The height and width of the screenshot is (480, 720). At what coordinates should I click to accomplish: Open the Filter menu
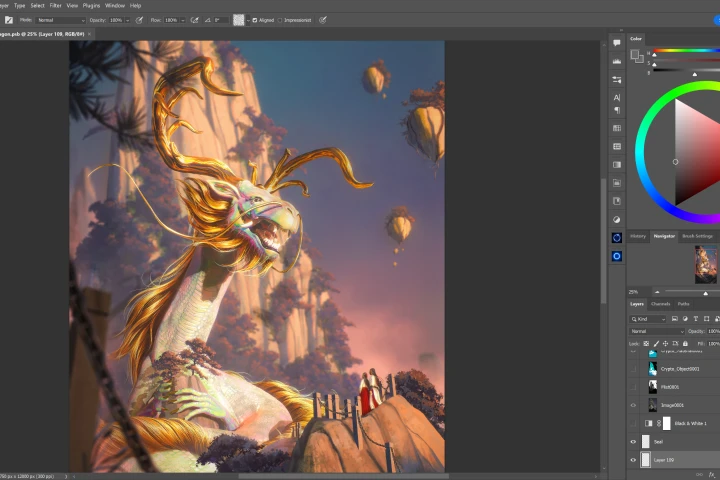[56, 6]
